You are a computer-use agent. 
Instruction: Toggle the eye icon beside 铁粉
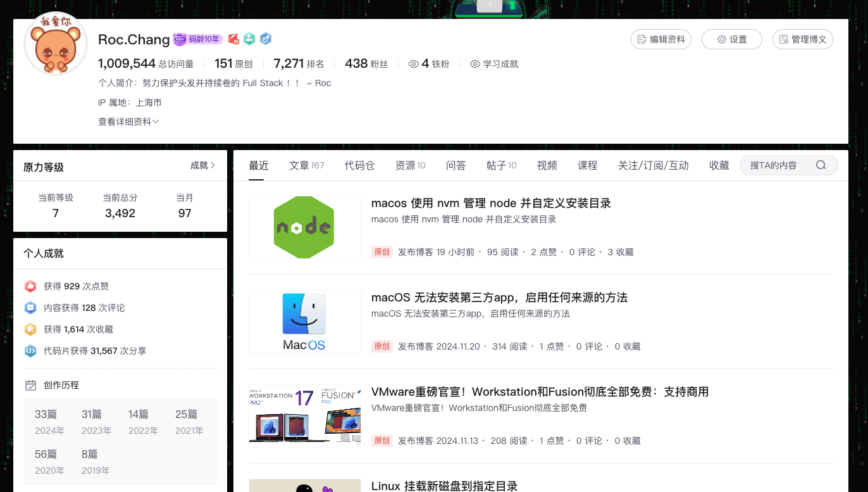click(414, 64)
